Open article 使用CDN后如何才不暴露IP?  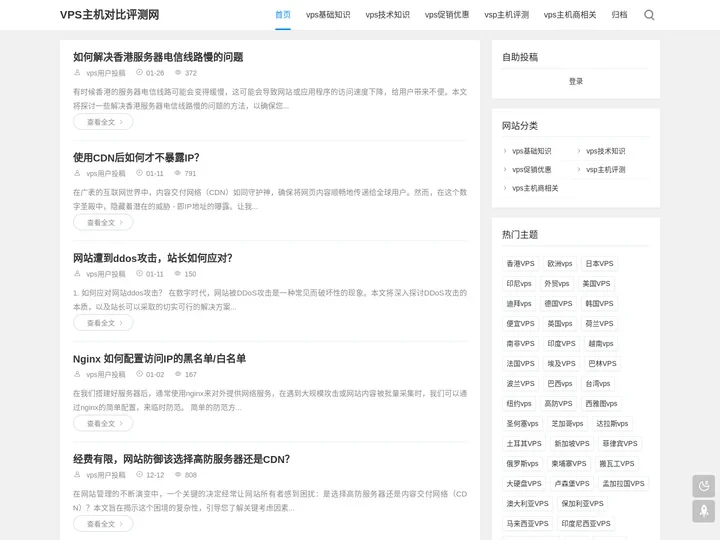136,158
